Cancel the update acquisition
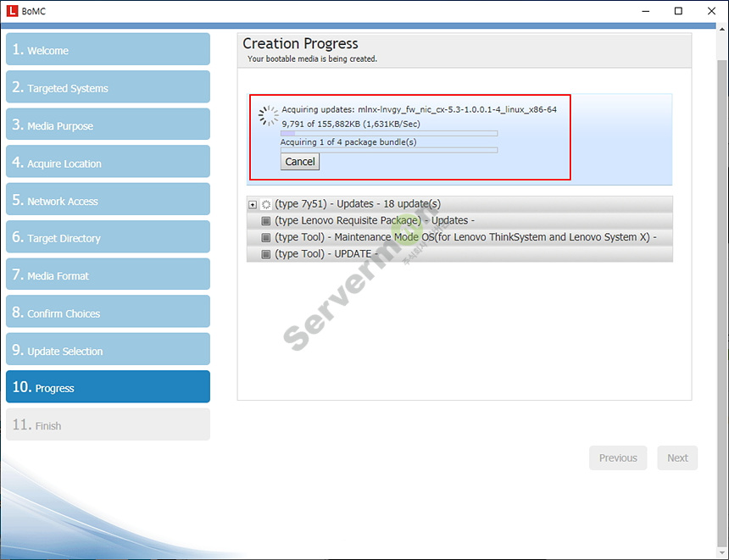This screenshot has height=560, width=729. click(300, 162)
